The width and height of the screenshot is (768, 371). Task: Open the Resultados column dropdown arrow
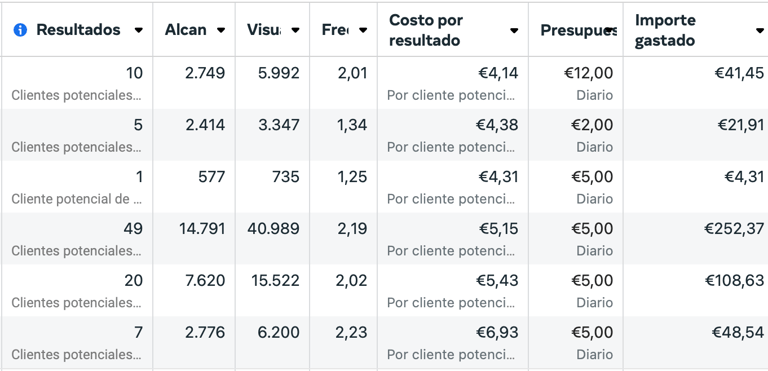pyautogui.click(x=139, y=30)
